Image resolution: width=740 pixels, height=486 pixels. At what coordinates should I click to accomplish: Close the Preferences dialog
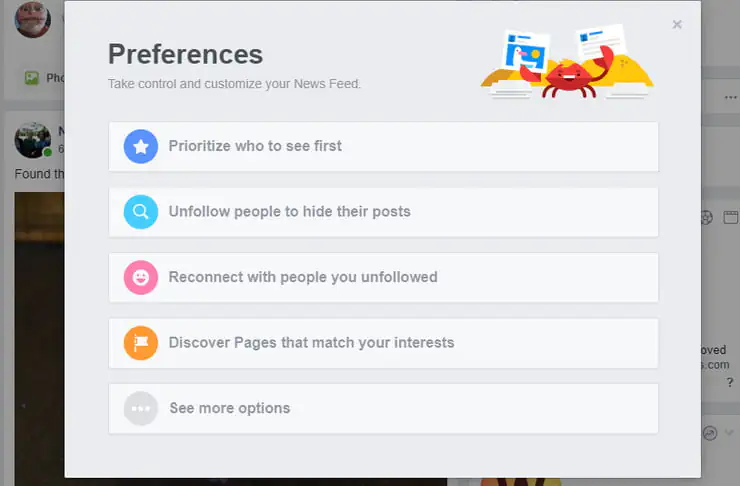pyautogui.click(x=677, y=25)
